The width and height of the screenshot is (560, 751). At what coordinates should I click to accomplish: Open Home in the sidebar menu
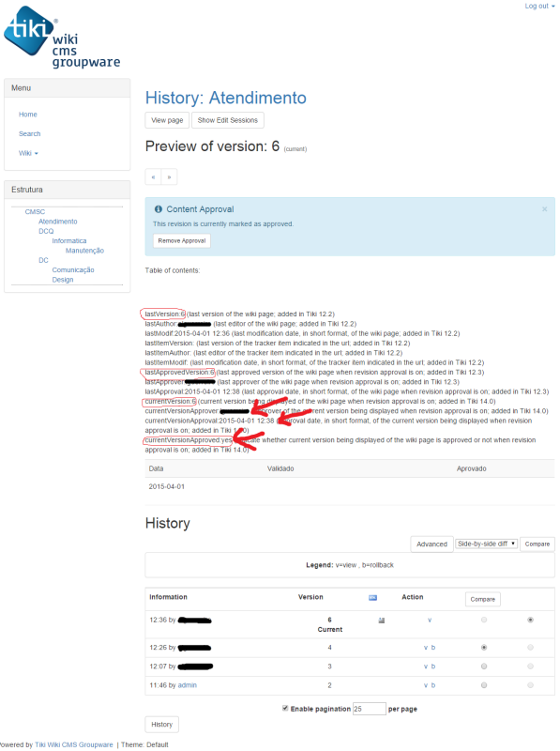tap(28, 115)
